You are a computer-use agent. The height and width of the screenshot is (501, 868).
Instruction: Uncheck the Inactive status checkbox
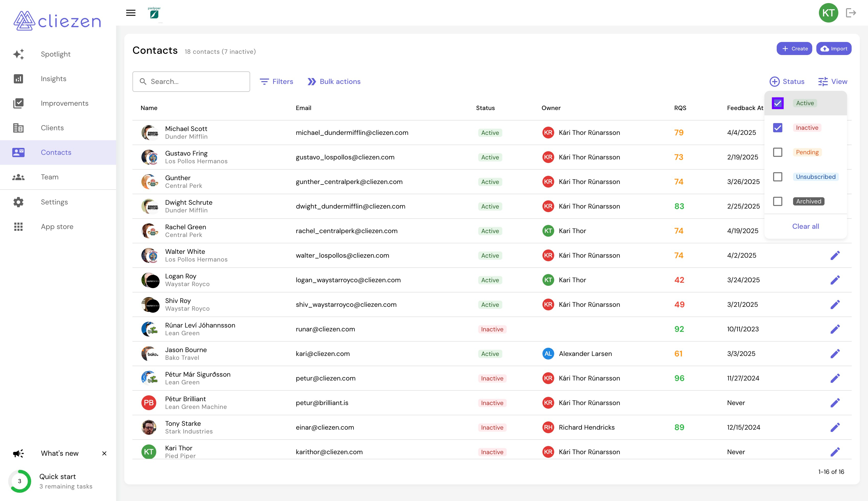[x=777, y=128]
